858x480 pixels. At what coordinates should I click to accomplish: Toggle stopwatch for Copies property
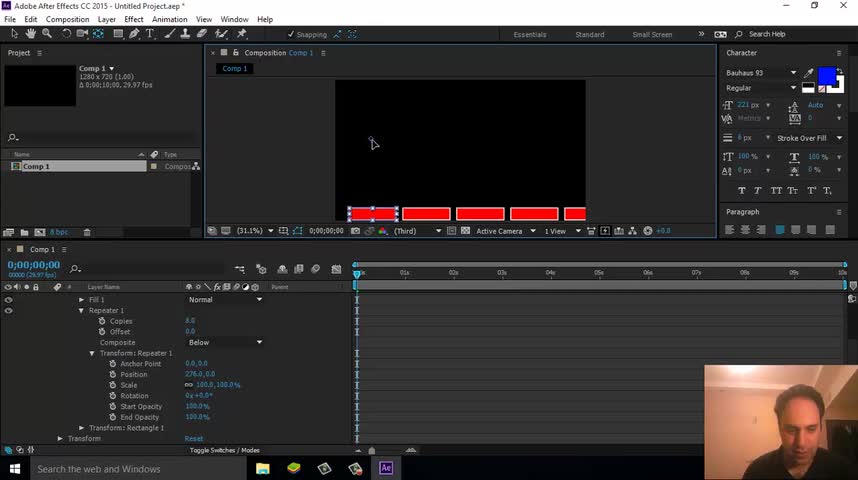(x=102, y=321)
